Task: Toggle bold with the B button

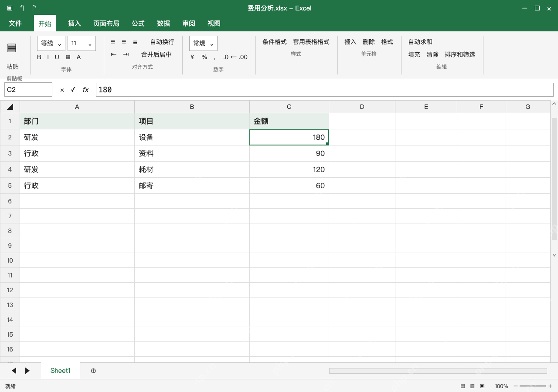Action: point(39,57)
